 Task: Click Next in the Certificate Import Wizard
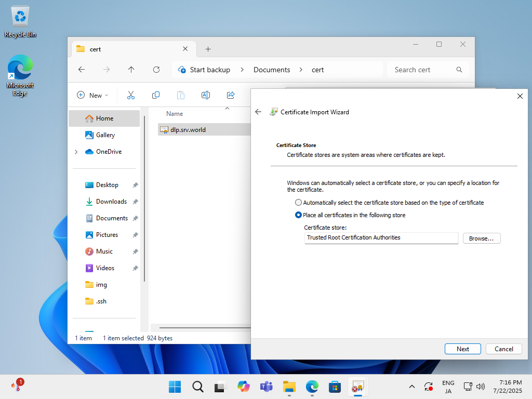click(x=462, y=349)
